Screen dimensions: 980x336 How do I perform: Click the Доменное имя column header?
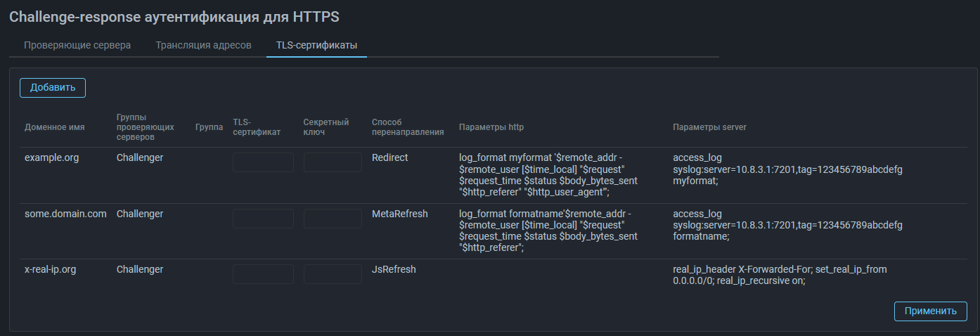[54, 128]
